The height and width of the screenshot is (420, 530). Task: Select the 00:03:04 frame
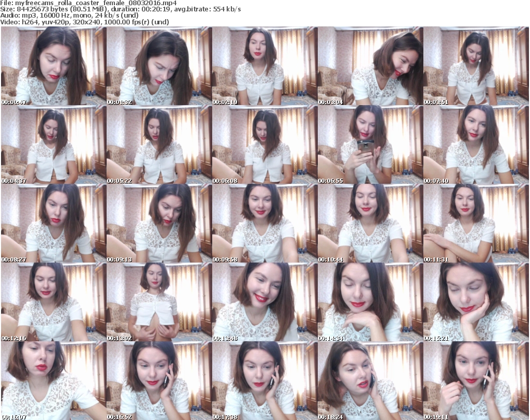pos(371,66)
